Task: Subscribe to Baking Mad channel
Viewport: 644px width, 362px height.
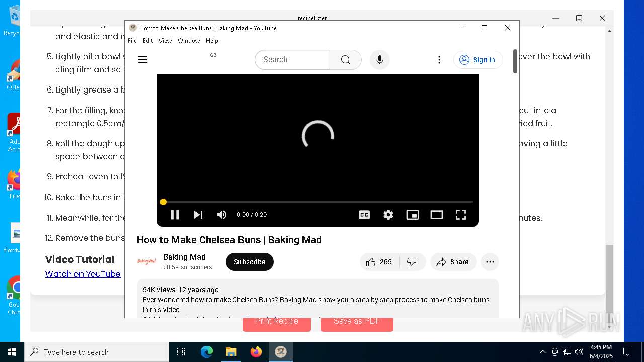Action: (250, 262)
